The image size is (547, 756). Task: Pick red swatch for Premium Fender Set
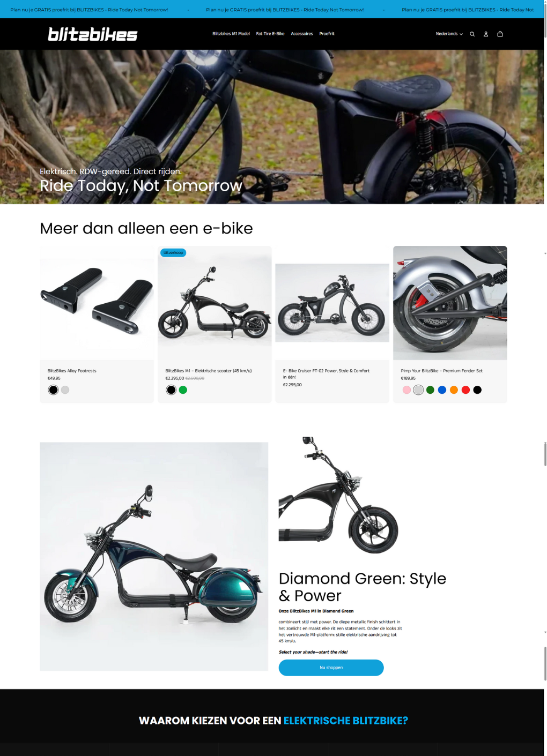coord(465,390)
